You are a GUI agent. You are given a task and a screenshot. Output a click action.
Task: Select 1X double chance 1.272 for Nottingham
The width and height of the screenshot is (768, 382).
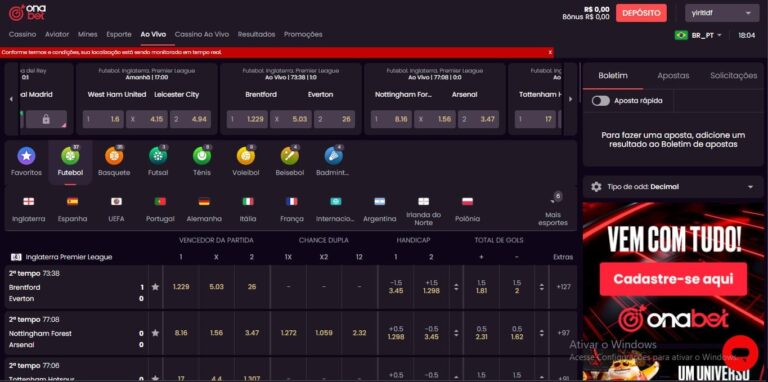[x=288, y=333]
